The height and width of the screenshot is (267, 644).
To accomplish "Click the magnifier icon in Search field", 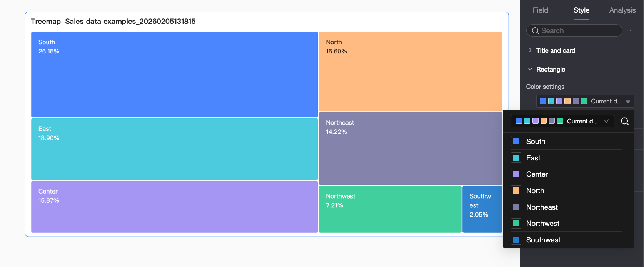I will tap(535, 31).
